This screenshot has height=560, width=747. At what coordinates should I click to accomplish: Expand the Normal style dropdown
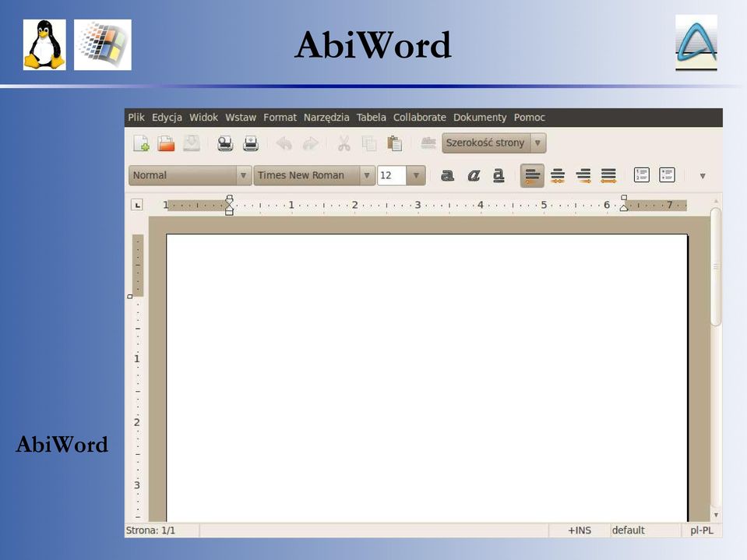[190, 175]
